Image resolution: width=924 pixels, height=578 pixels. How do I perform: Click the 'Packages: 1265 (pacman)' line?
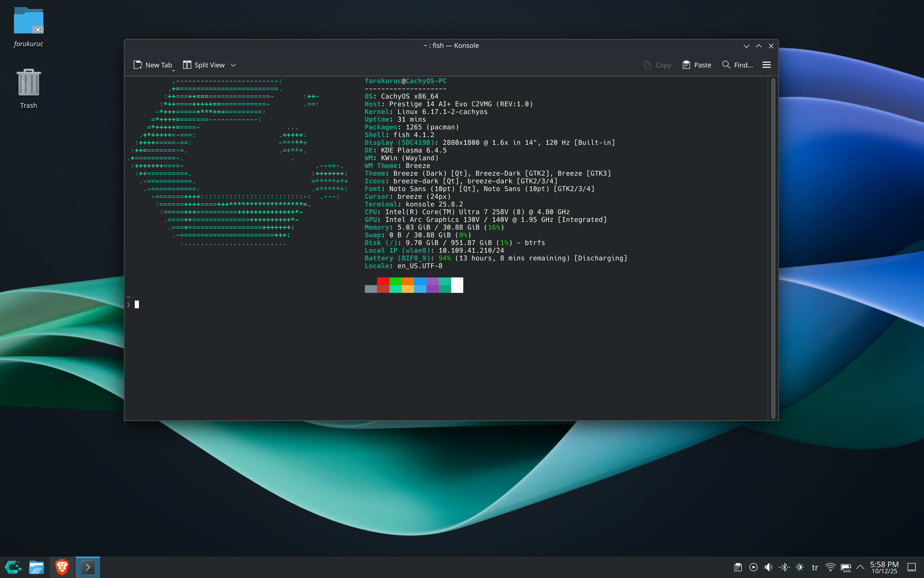(x=412, y=127)
